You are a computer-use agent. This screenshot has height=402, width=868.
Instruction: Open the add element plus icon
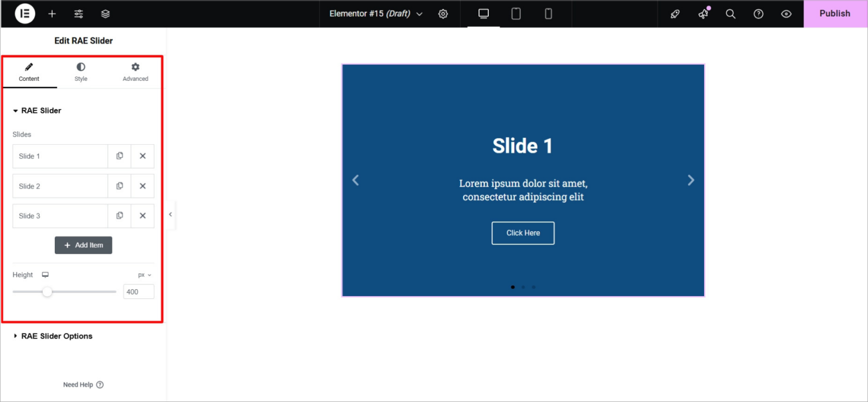click(52, 14)
